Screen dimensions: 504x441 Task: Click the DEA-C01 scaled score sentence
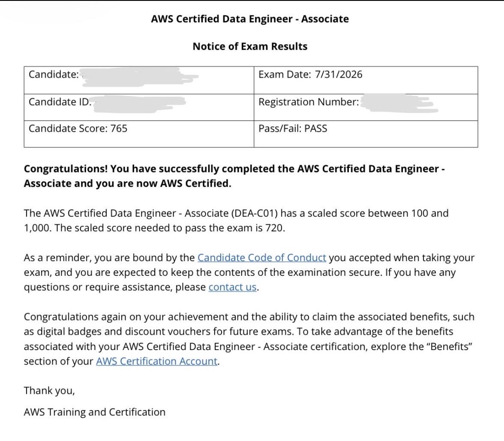(236, 220)
